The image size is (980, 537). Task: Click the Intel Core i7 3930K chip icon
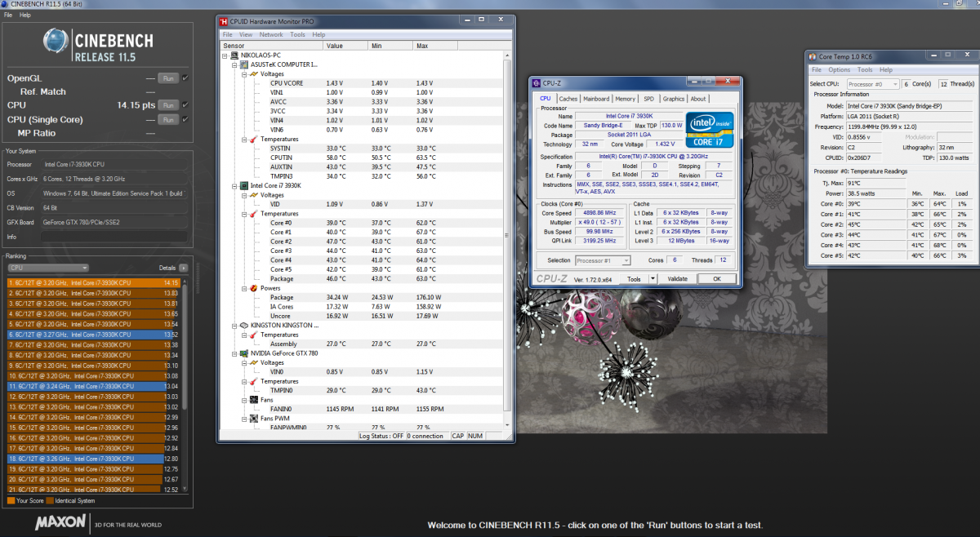(x=244, y=185)
